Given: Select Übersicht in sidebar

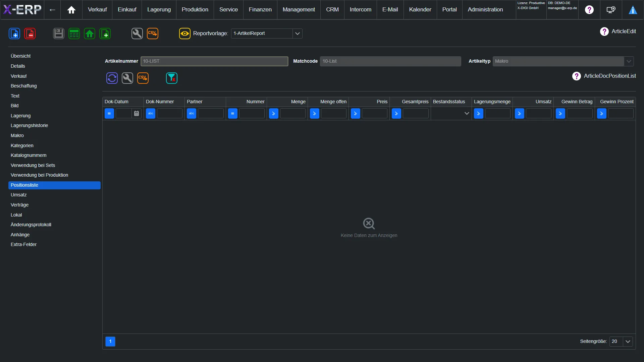Looking at the screenshot, I should coord(54,56).
